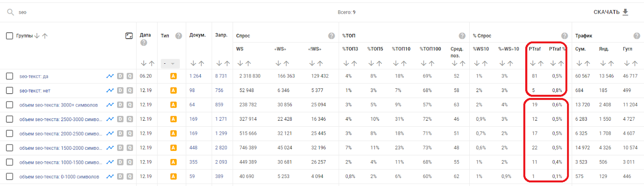Select checkbox for 0-1000 символов row

coord(10,177)
